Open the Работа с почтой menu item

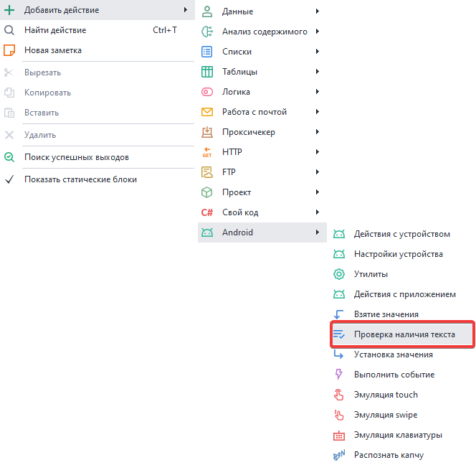[254, 112]
